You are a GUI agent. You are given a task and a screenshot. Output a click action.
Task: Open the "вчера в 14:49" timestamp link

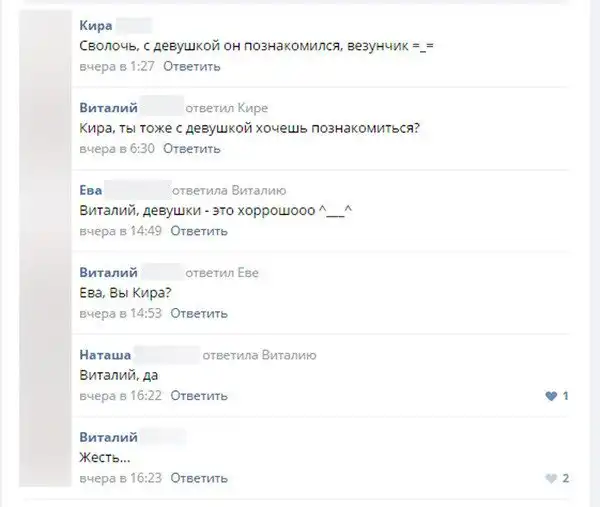coord(120,232)
